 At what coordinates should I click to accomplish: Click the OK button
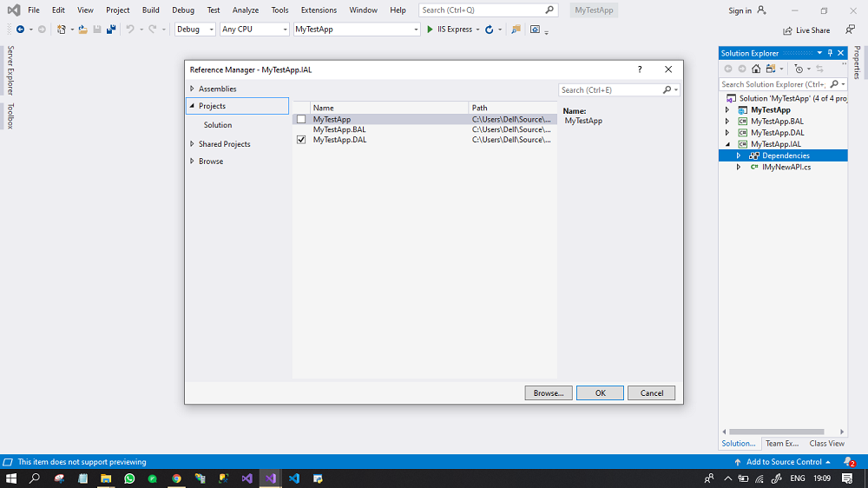click(600, 392)
